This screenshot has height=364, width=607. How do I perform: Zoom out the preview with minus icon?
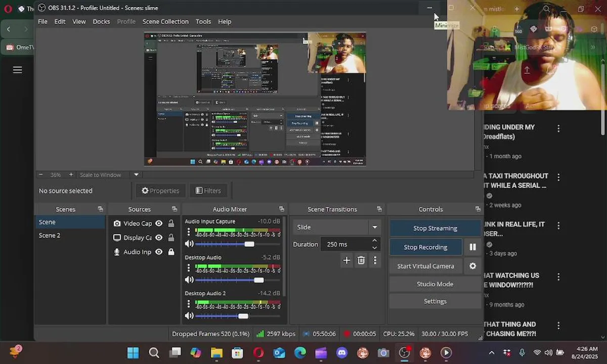pyautogui.click(x=41, y=174)
